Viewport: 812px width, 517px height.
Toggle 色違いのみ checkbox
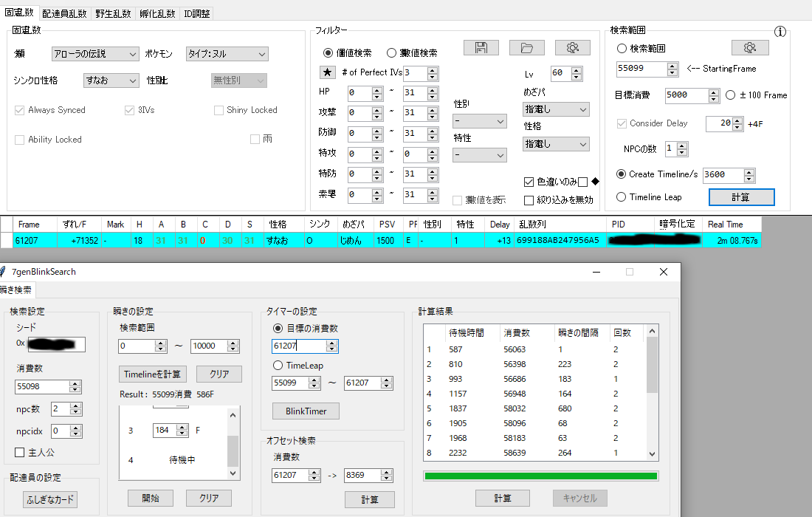(529, 182)
